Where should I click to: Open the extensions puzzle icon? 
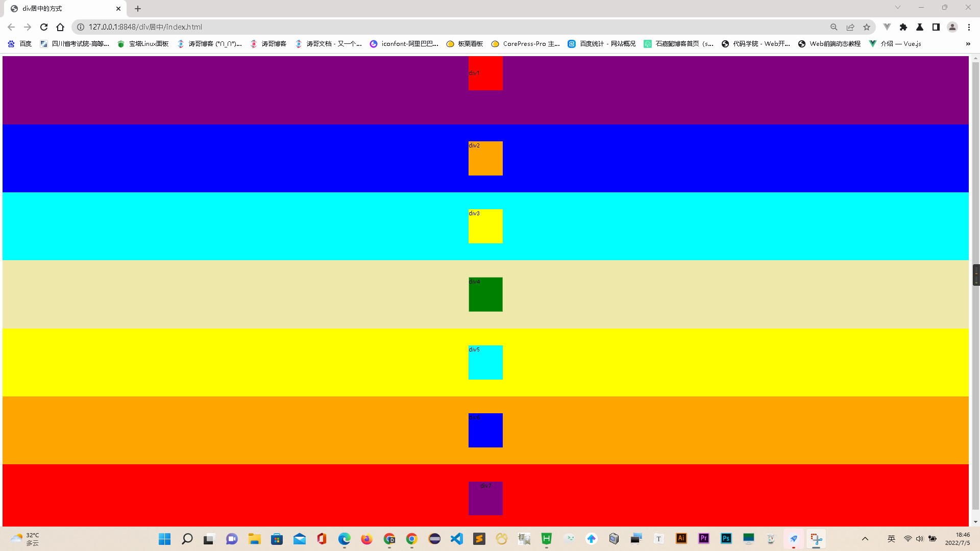point(903,27)
